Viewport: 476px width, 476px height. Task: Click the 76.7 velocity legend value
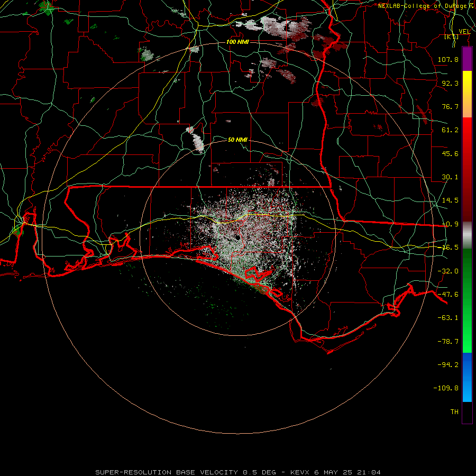pyautogui.click(x=450, y=106)
